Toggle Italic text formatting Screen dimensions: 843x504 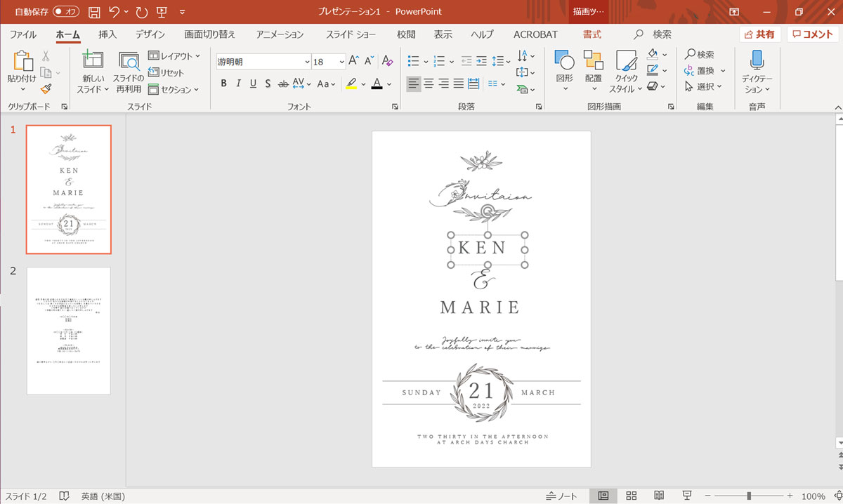(238, 84)
